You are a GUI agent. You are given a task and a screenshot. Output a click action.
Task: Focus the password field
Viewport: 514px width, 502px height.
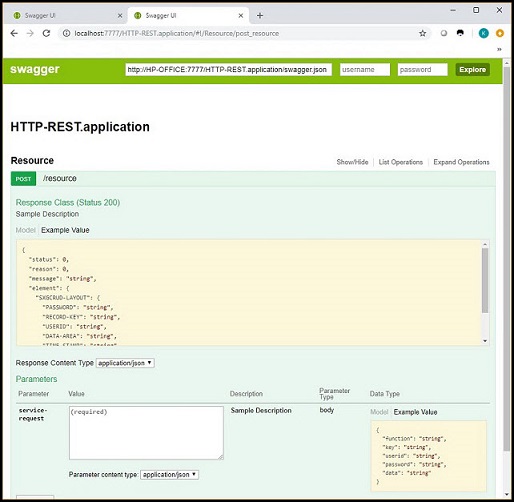(x=422, y=70)
